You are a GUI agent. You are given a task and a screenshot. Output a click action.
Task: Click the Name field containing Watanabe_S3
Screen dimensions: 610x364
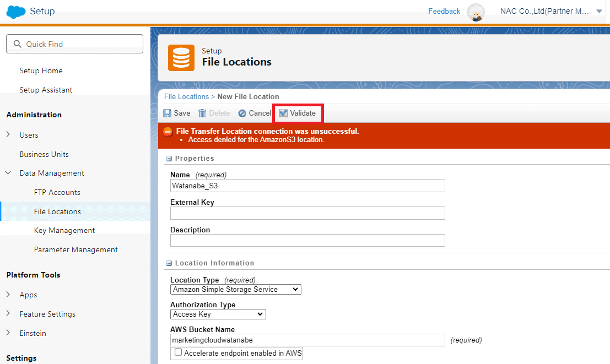(307, 186)
